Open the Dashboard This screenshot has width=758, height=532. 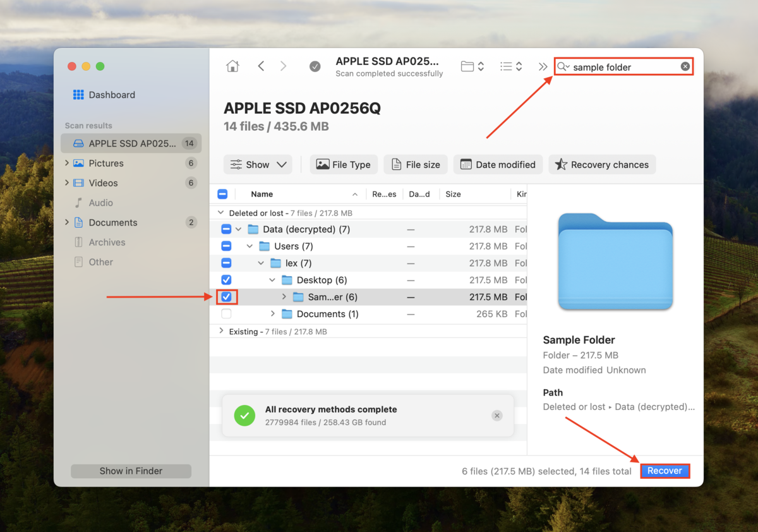click(104, 95)
